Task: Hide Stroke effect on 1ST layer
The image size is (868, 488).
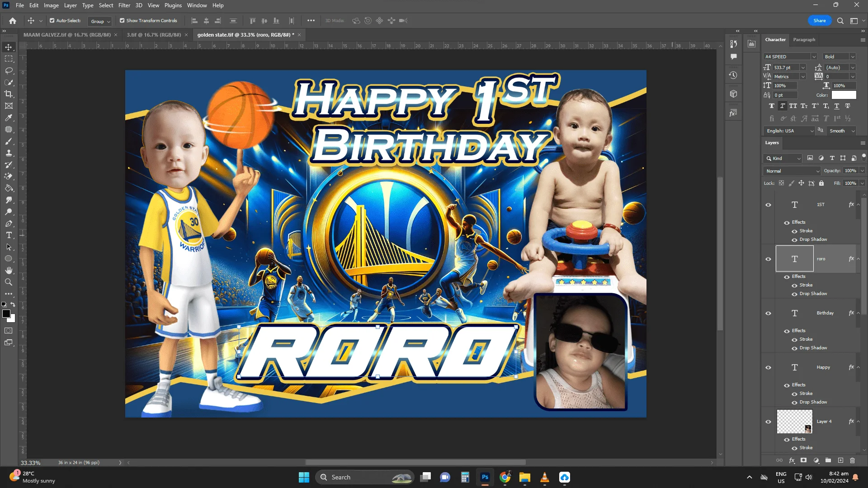Action: 794,231
